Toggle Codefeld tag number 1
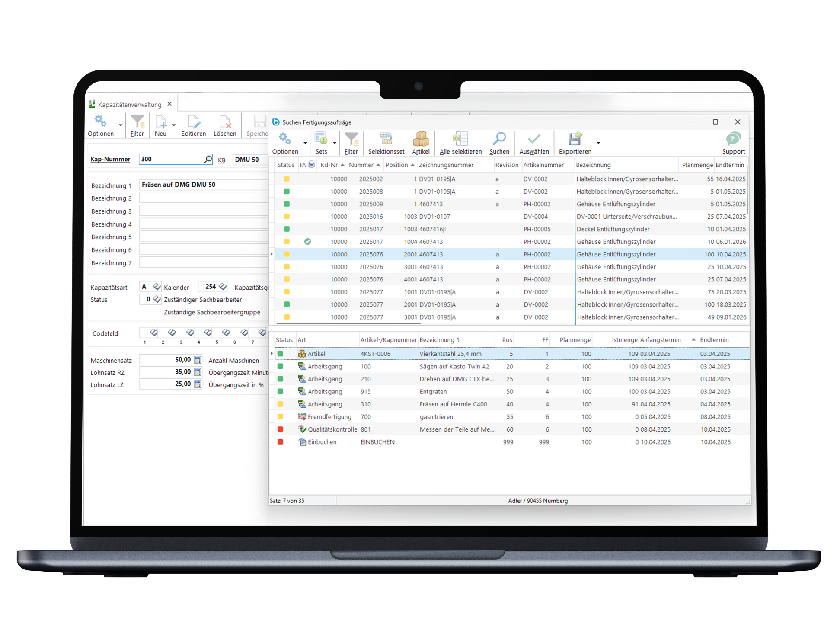 (x=153, y=333)
